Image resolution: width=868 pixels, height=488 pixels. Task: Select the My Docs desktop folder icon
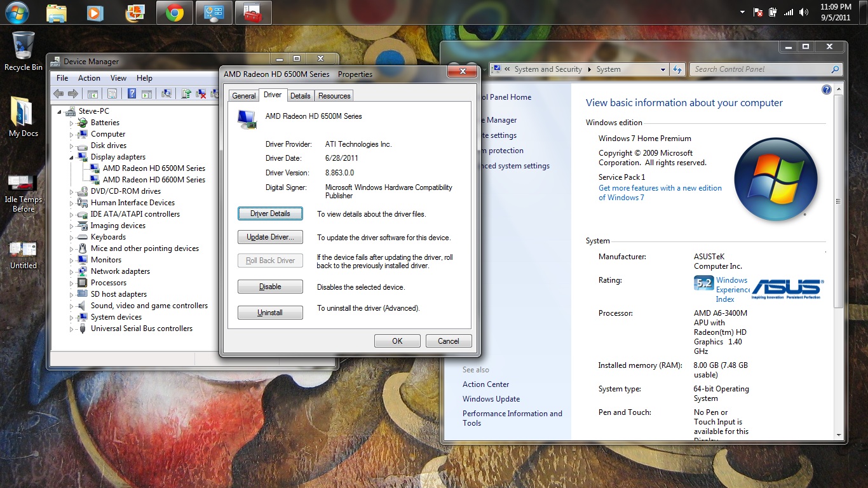24,117
